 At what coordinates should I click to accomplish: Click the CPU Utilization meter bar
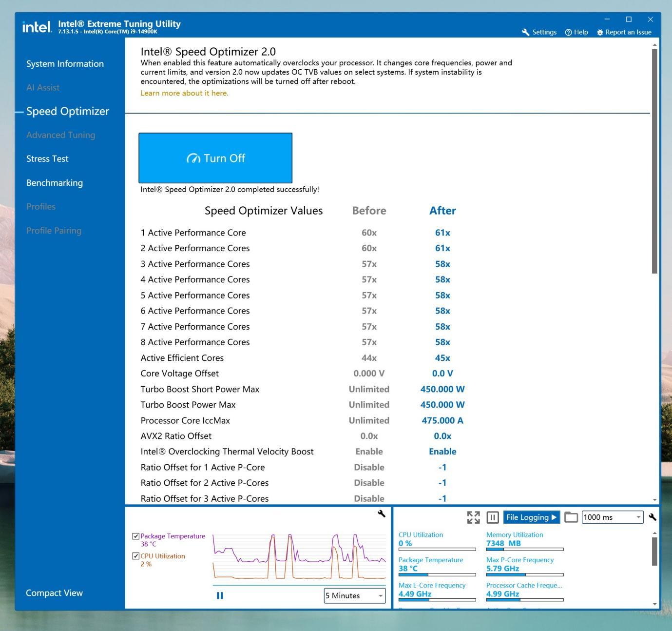coord(437,549)
